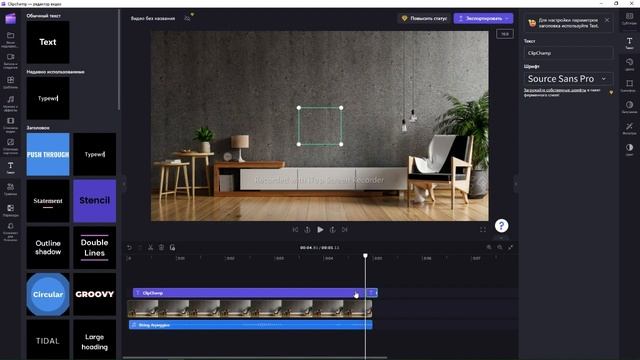Fit the timeline to screen

[x=511, y=247]
